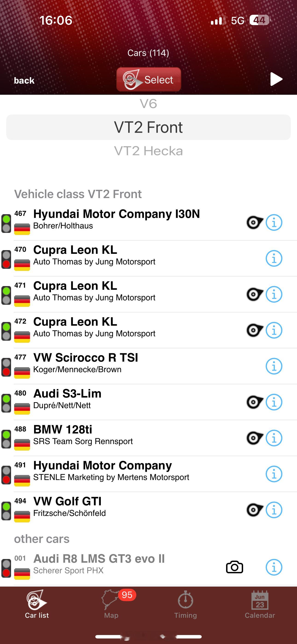Open info for VW Scirocco R TSI

tap(274, 366)
